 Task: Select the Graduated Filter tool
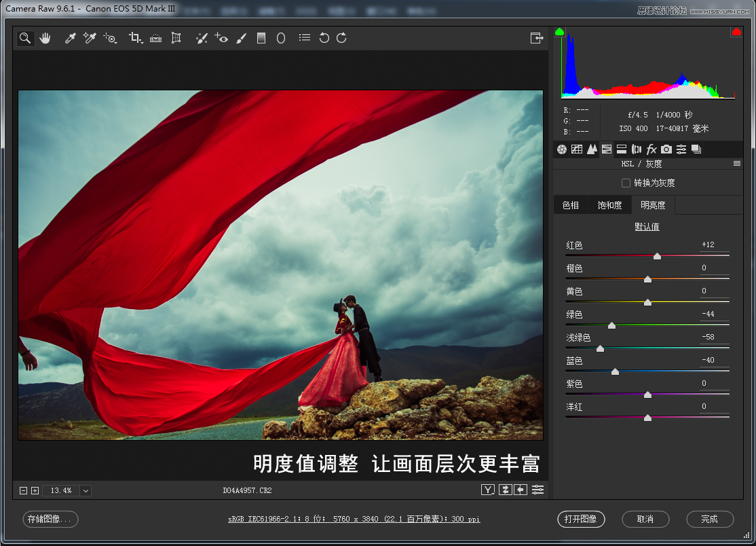click(261, 38)
